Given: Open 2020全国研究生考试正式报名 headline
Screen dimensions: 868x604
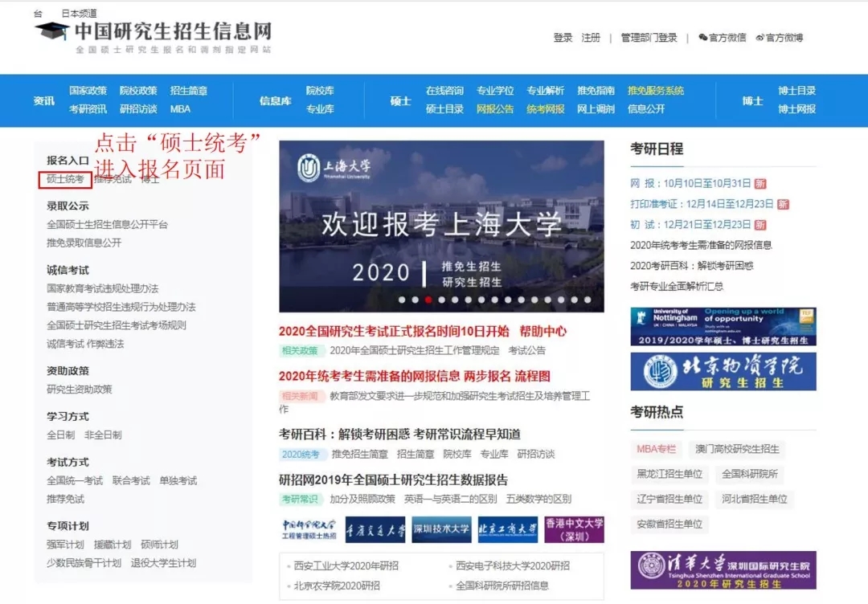Looking at the screenshot, I should coord(394,331).
